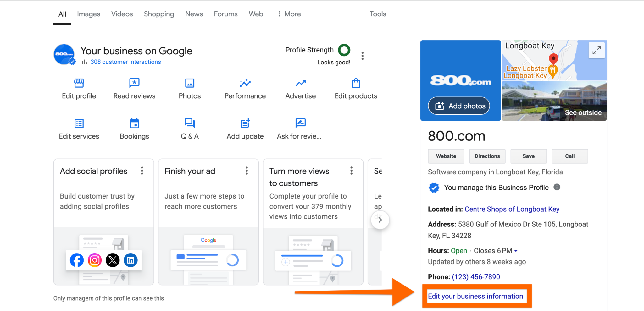The width and height of the screenshot is (644, 311).
Task: Switch to the Shopping tab
Action: click(x=159, y=14)
